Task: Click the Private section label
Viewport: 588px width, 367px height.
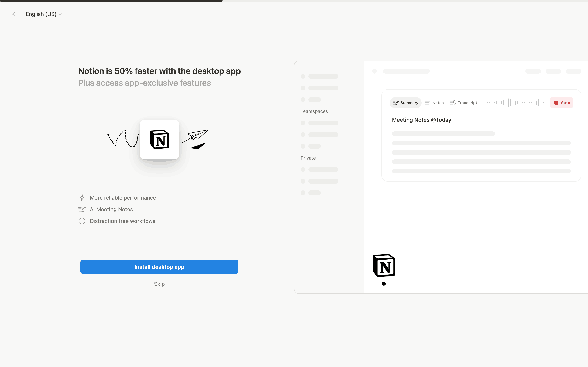Action: (x=308, y=158)
